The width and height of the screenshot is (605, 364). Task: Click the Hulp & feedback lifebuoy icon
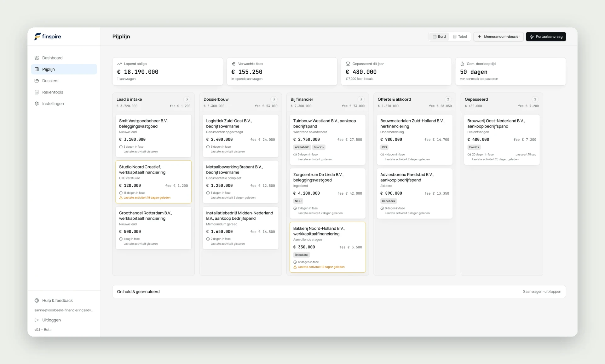click(37, 300)
